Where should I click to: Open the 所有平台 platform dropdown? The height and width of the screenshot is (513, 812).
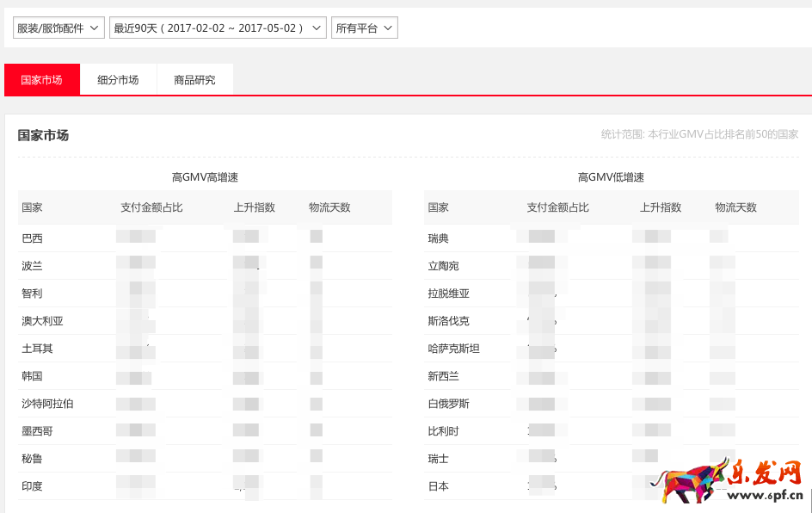tap(364, 28)
